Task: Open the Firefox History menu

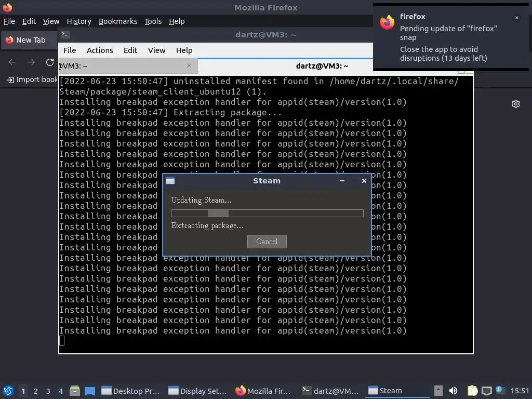Action: click(x=79, y=21)
